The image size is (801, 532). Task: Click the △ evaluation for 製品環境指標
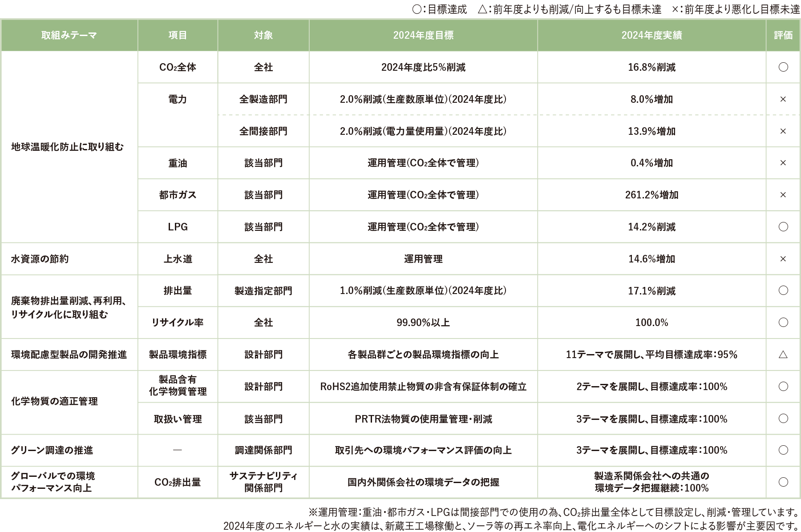coord(782,355)
